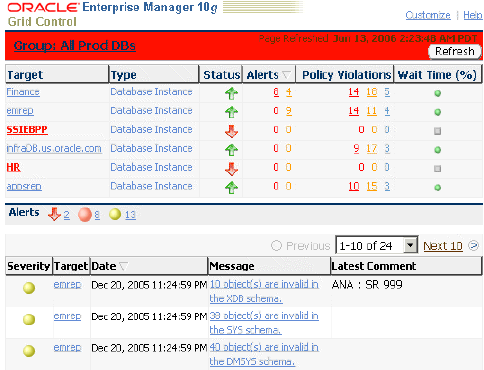Image resolution: width=484 pixels, height=370 pixels.
Task: Click the 13 warning alerts count link
Action: 130,215
